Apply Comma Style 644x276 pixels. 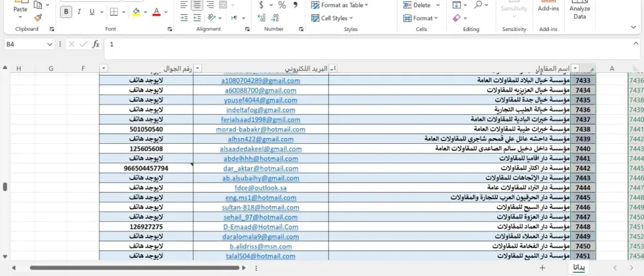point(295,5)
